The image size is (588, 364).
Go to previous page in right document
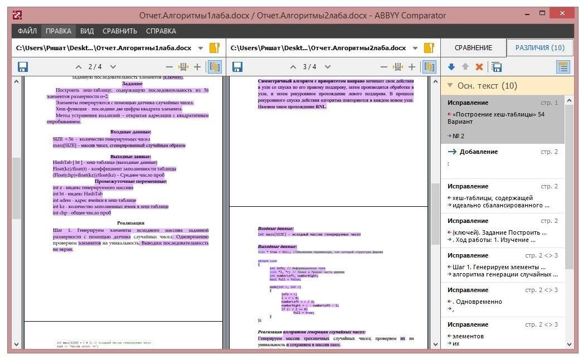pyautogui.click(x=293, y=67)
